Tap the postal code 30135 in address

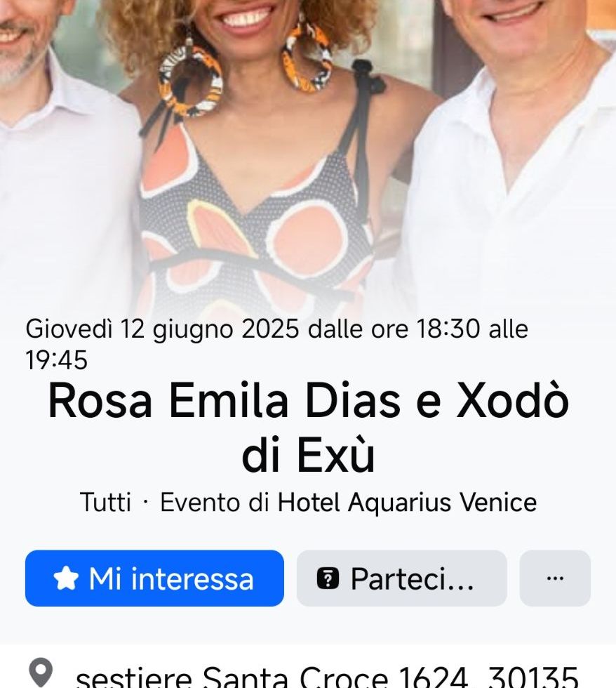pos(533,676)
